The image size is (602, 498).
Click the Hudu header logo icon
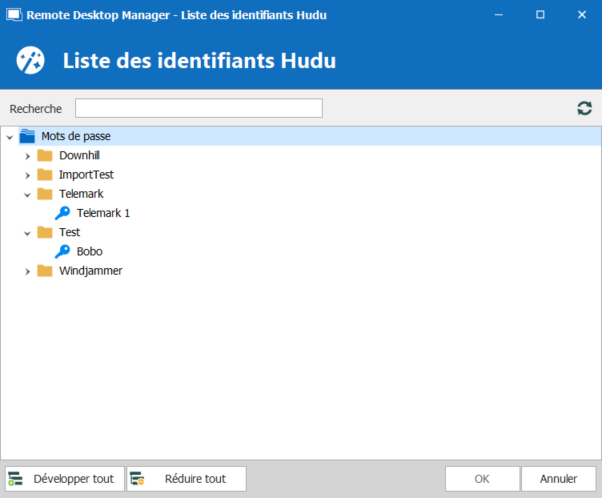pos(30,60)
